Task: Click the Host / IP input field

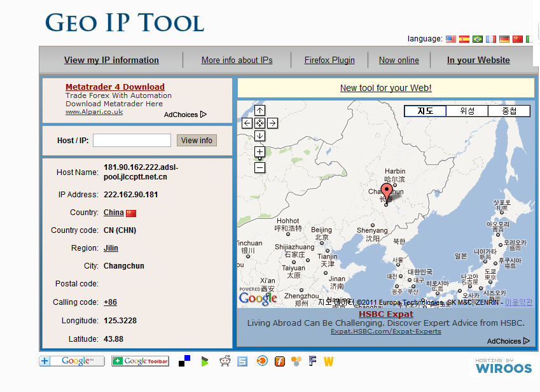Action: (x=132, y=140)
